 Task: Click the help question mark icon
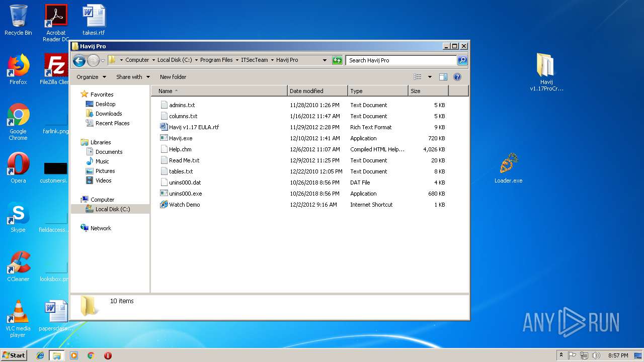point(457,77)
